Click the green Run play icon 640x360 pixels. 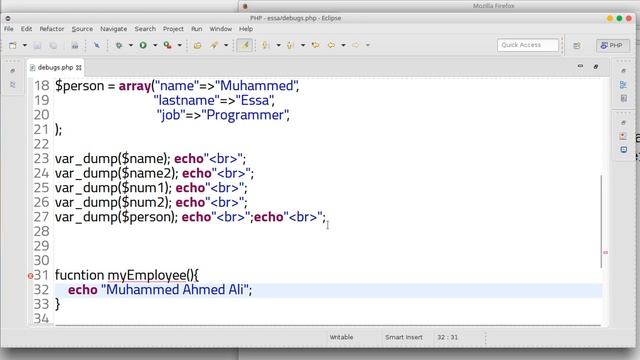pos(143,45)
